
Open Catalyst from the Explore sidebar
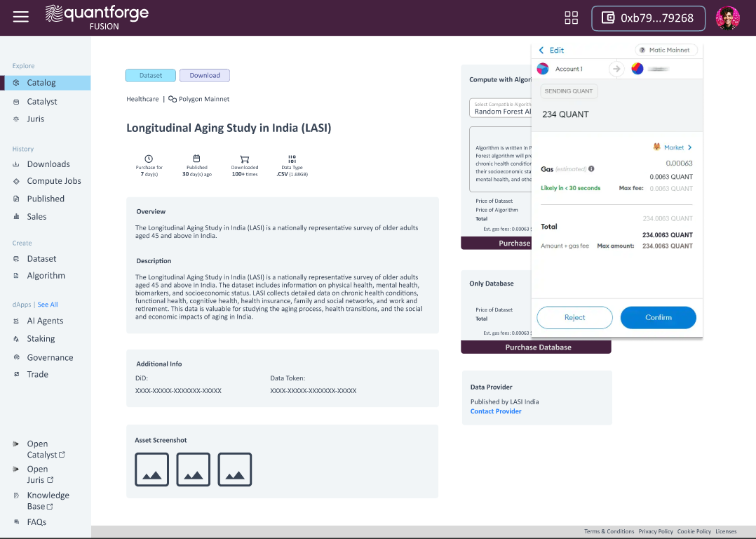point(42,101)
